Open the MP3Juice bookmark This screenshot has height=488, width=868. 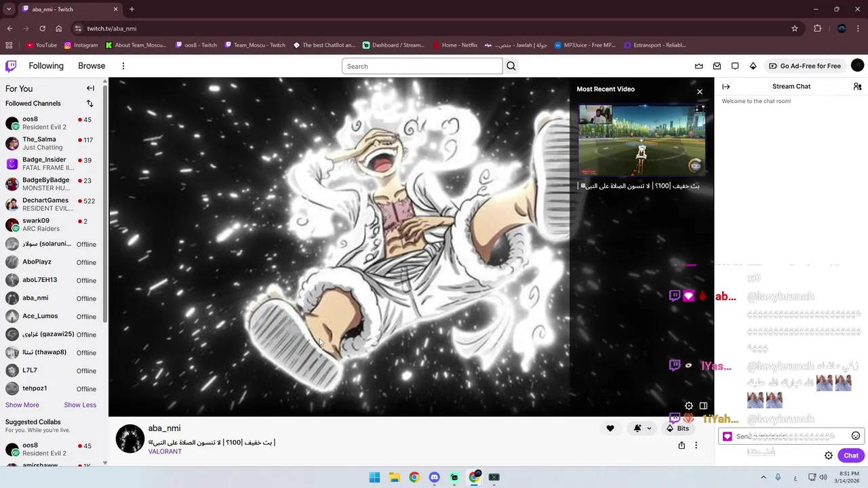point(585,45)
